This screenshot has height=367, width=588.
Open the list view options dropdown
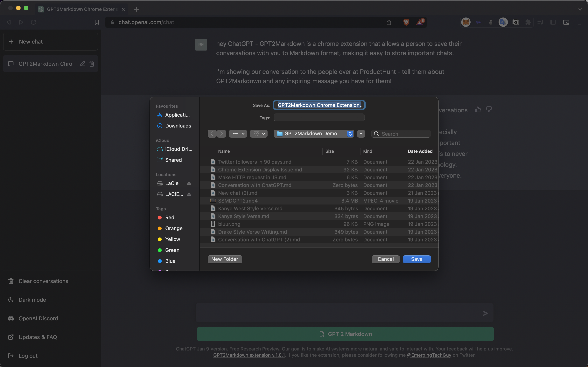pos(238,134)
